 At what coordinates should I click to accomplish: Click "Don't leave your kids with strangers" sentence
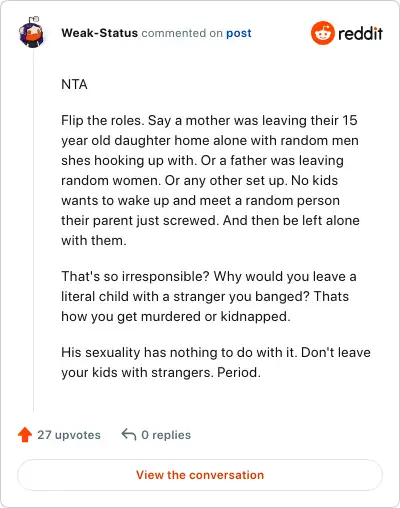point(216,362)
